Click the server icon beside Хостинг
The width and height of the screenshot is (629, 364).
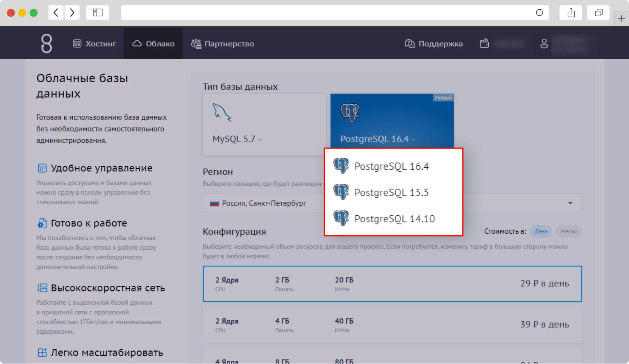(x=77, y=43)
